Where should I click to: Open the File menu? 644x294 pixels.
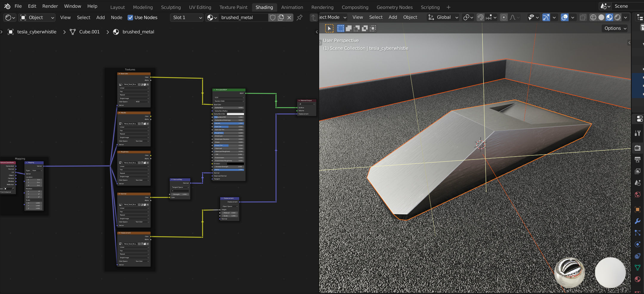coord(18,6)
